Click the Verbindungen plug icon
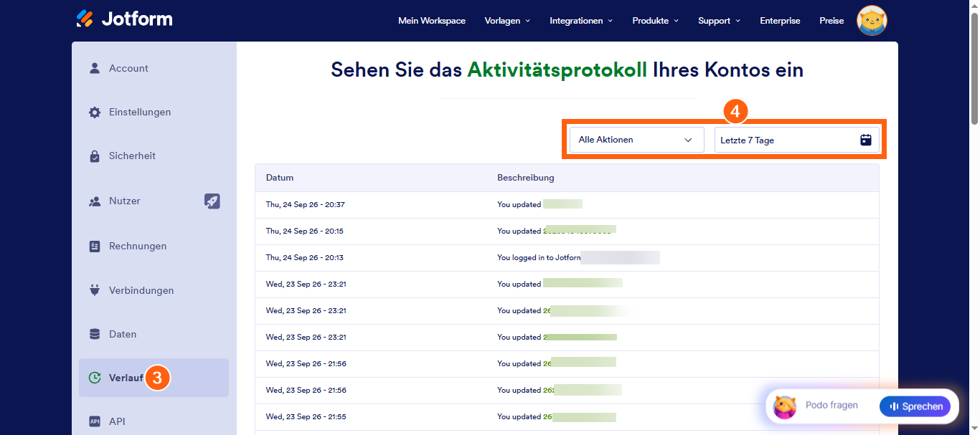Viewport: 980px width, 435px height. [x=94, y=290]
